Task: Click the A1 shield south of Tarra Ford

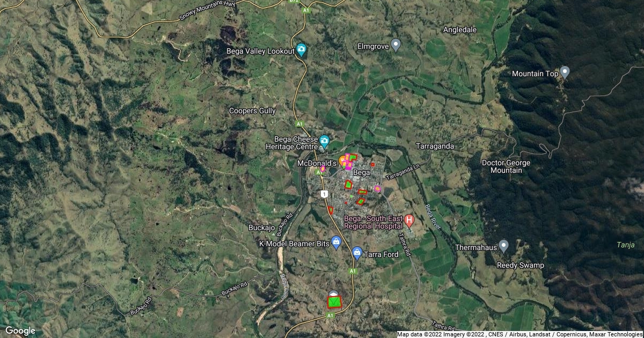Action: (353, 271)
